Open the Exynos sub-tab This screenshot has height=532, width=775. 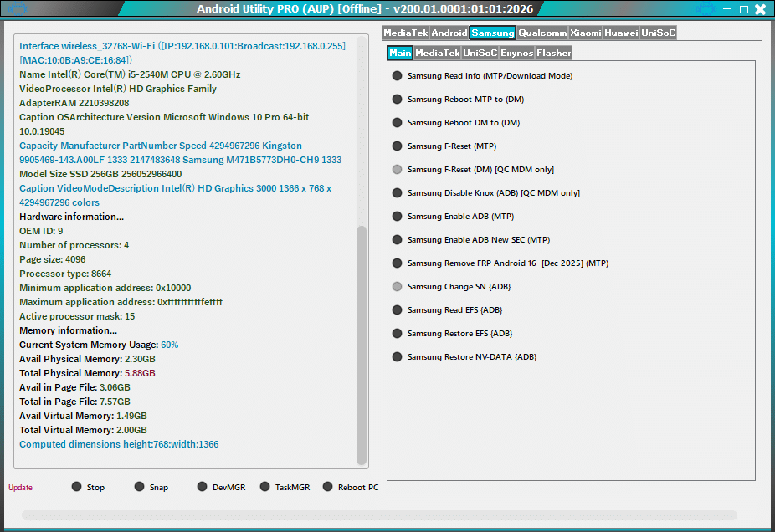pos(517,53)
